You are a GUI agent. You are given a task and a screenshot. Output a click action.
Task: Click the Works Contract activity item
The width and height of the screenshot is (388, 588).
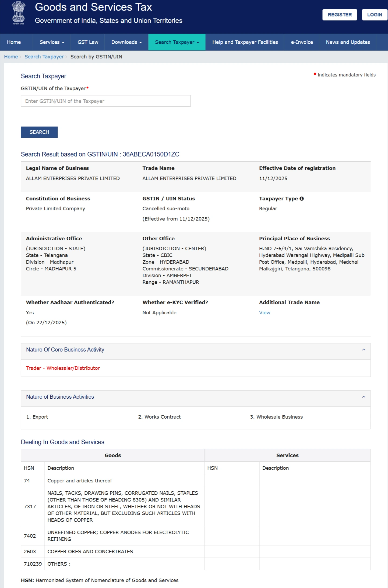(x=160, y=417)
